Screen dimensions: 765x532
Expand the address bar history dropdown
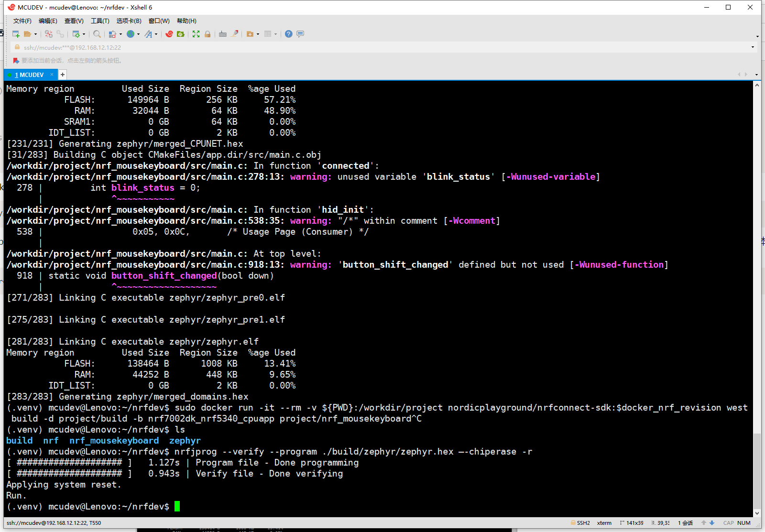(x=753, y=47)
